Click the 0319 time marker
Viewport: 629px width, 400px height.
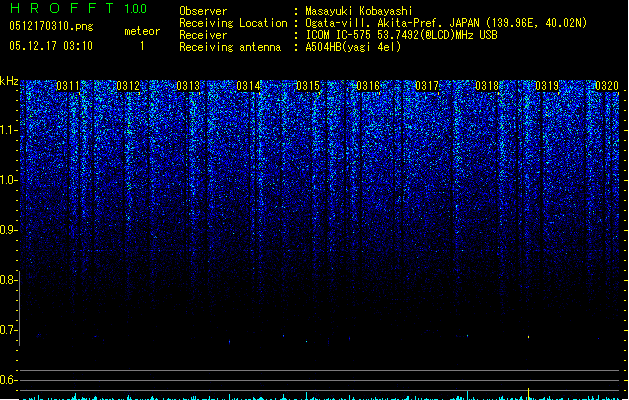[547, 86]
